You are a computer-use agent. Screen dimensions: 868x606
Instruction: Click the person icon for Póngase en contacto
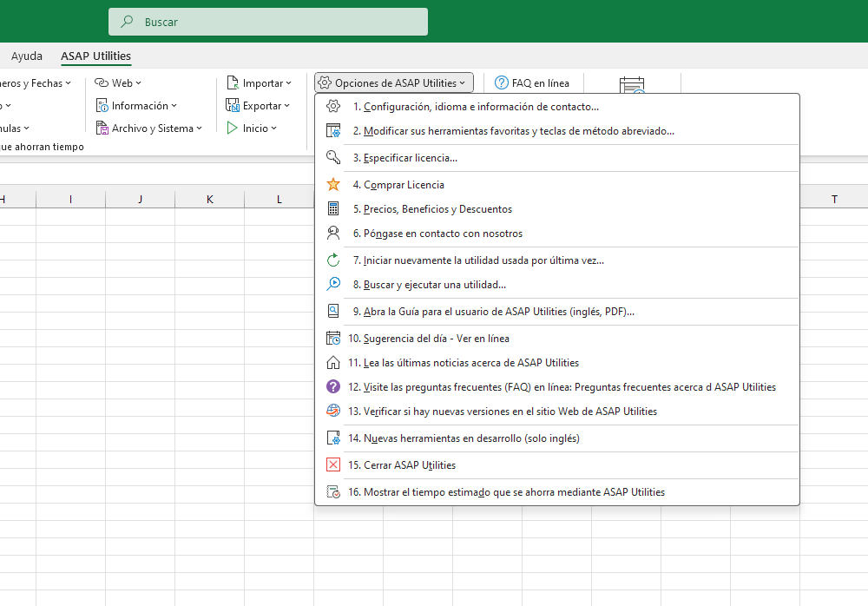(333, 234)
